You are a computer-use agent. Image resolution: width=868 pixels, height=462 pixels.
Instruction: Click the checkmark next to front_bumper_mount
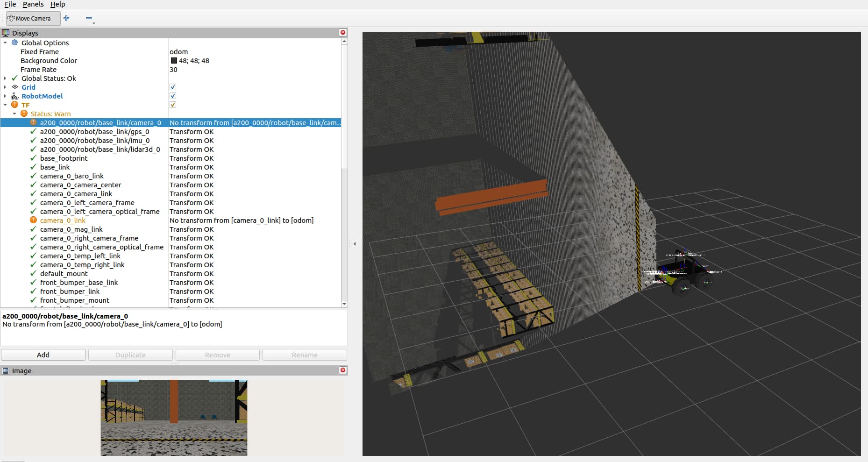coord(33,300)
